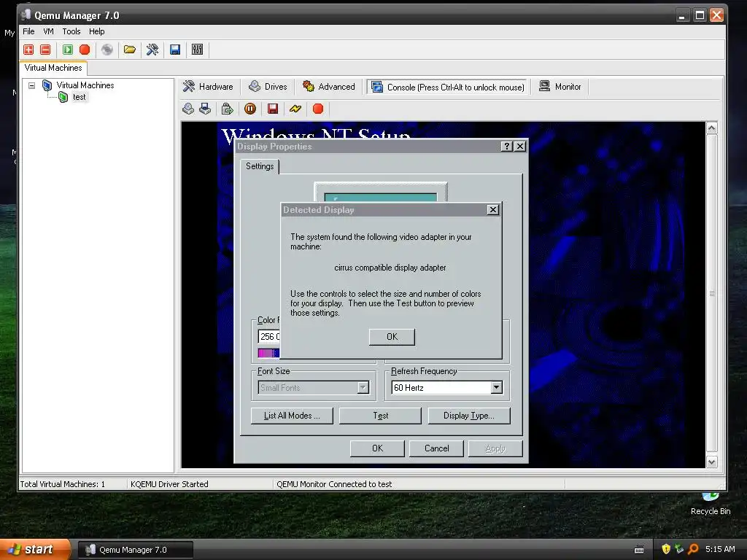747x560 pixels.
Task: Click the Test button
Action: (x=380, y=416)
